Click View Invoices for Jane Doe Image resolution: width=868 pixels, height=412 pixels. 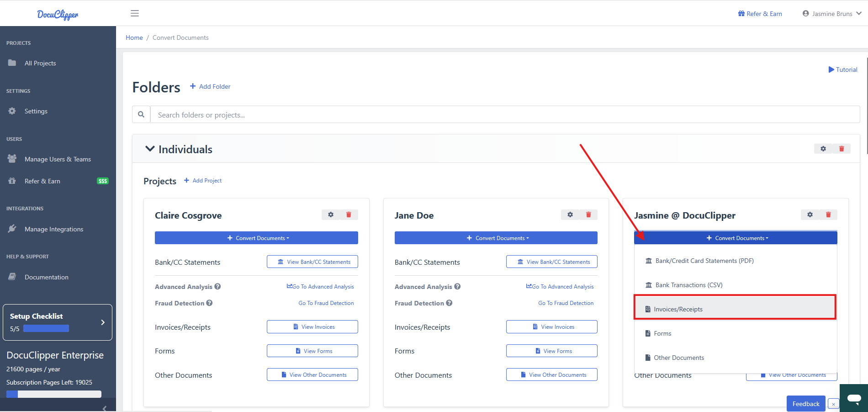click(x=551, y=327)
